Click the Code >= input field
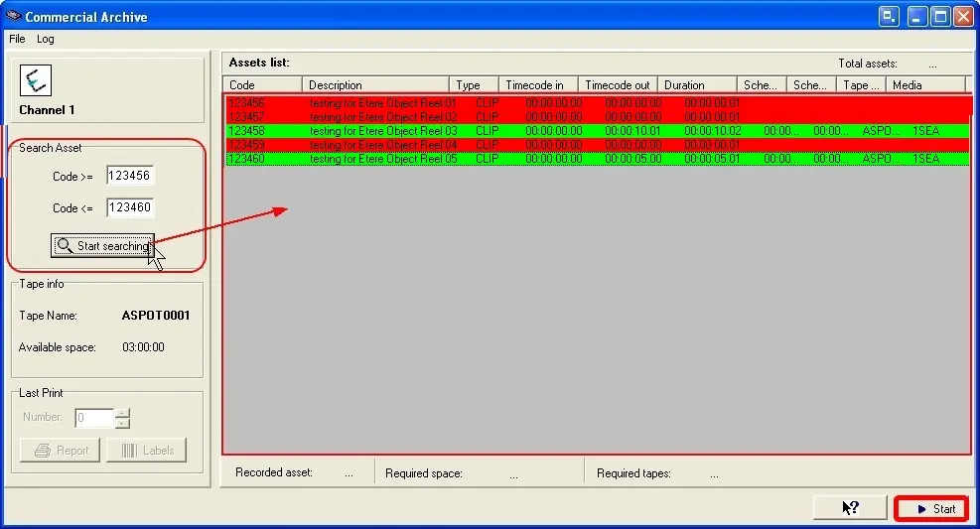The width and height of the screenshot is (980, 529). click(x=130, y=177)
